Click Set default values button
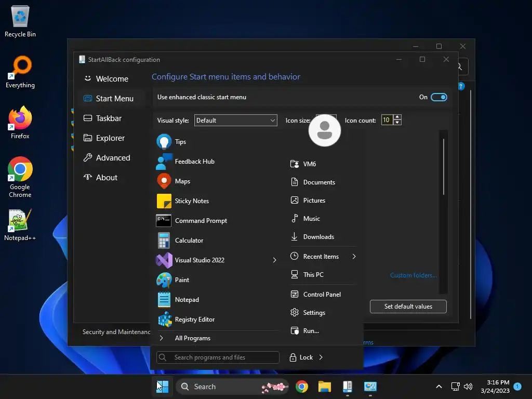532x399 pixels. [408, 307]
